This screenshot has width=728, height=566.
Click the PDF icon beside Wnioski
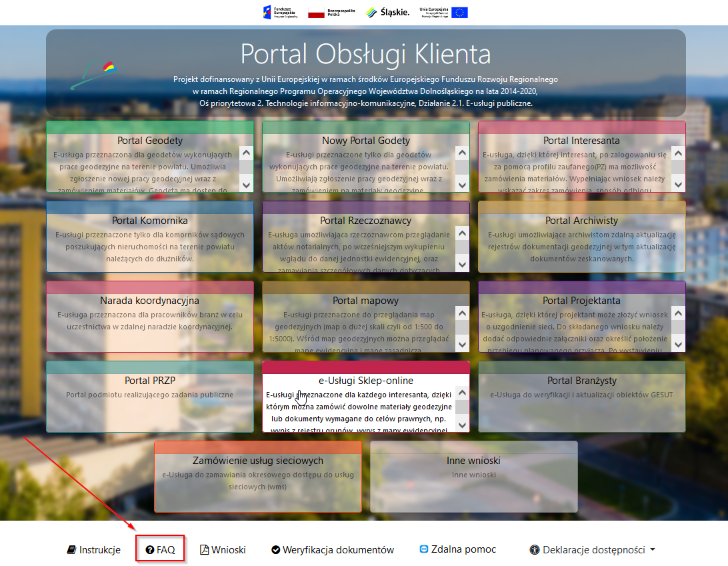coord(205,550)
